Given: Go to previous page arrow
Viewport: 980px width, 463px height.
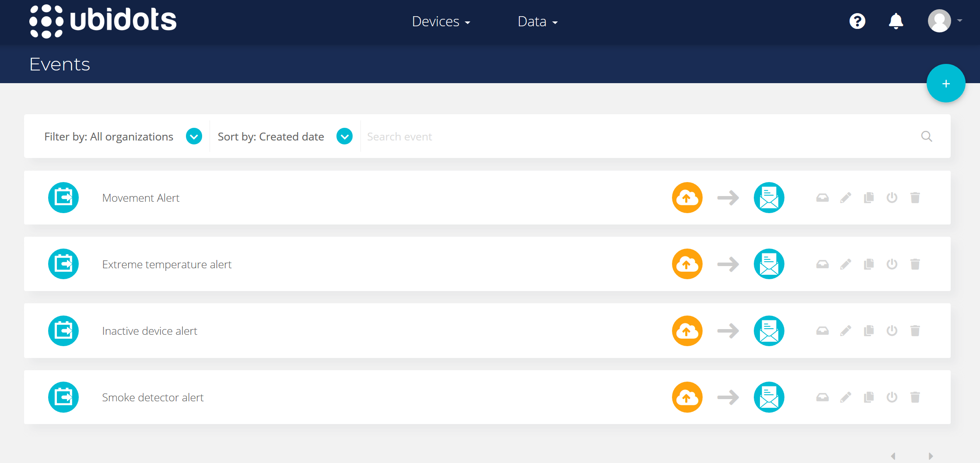Looking at the screenshot, I should coord(893,456).
